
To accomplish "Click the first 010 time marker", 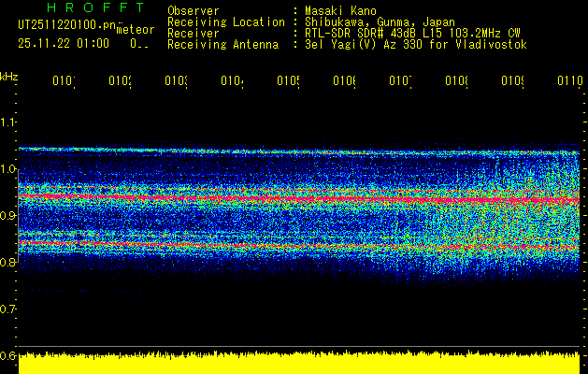I will click(x=64, y=82).
